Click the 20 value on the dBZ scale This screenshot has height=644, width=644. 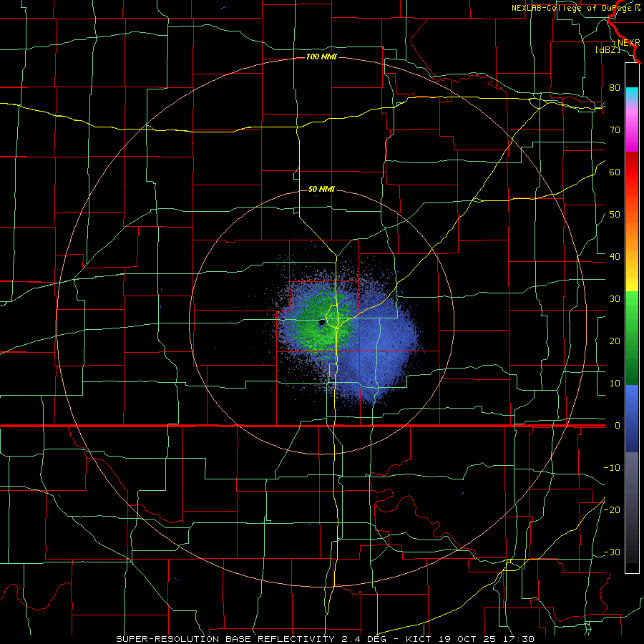coord(615,341)
